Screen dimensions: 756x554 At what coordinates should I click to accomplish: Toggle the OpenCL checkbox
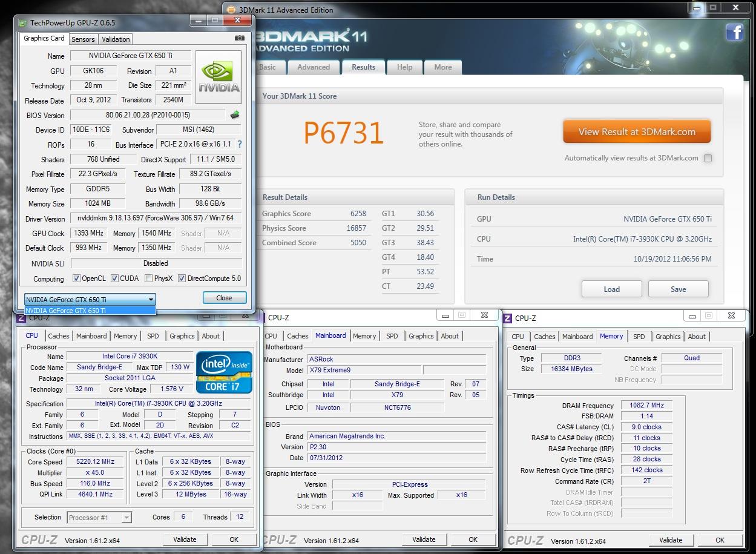click(x=76, y=279)
